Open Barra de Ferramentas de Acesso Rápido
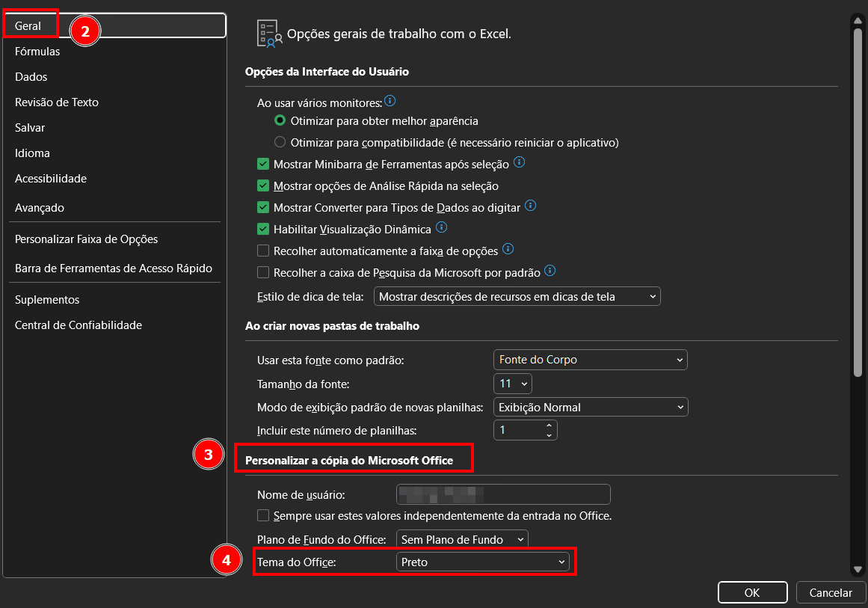The height and width of the screenshot is (608, 868). [114, 268]
